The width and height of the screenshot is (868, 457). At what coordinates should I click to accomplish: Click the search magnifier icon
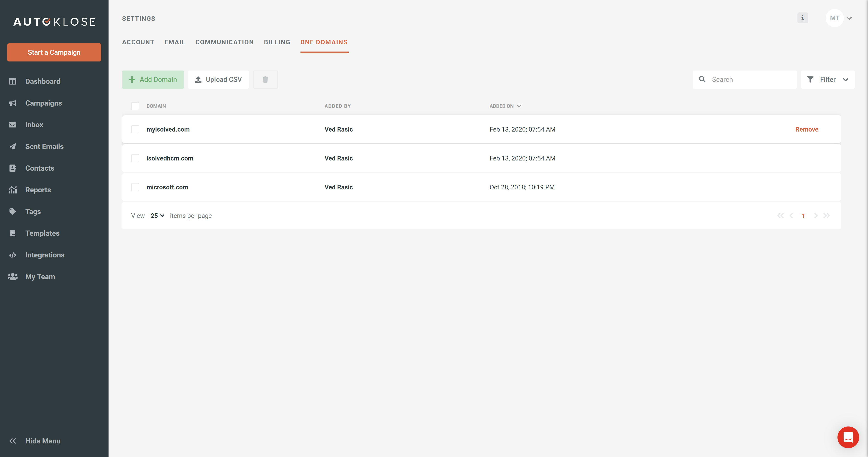[x=702, y=79]
